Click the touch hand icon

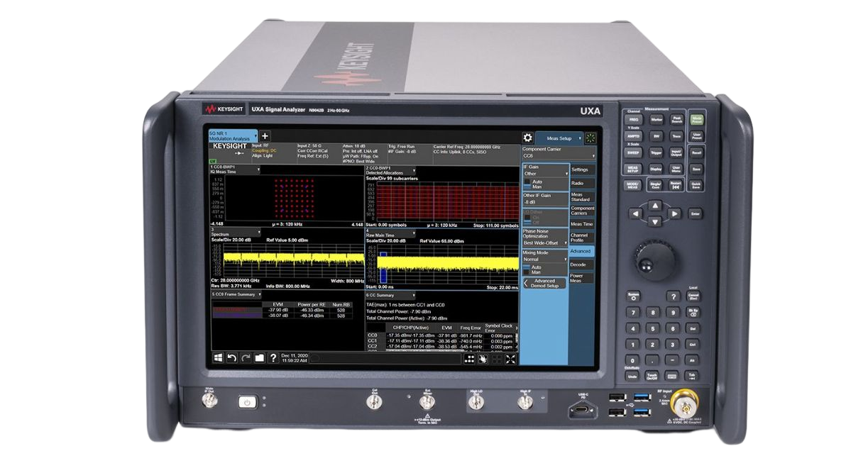(483, 359)
